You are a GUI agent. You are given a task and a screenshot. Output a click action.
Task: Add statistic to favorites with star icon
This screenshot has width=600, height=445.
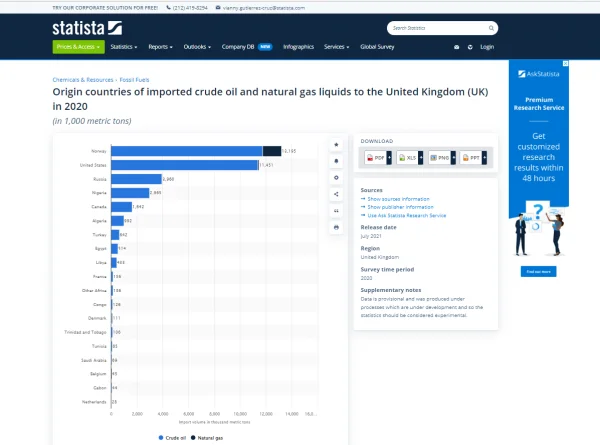[336, 145]
